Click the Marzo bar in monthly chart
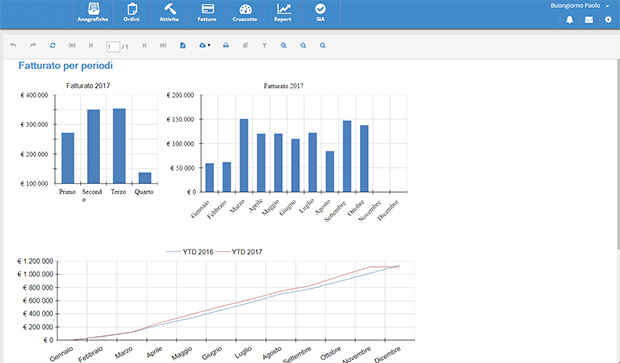This screenshot has width=620, height=363. (x=244, y=155)
